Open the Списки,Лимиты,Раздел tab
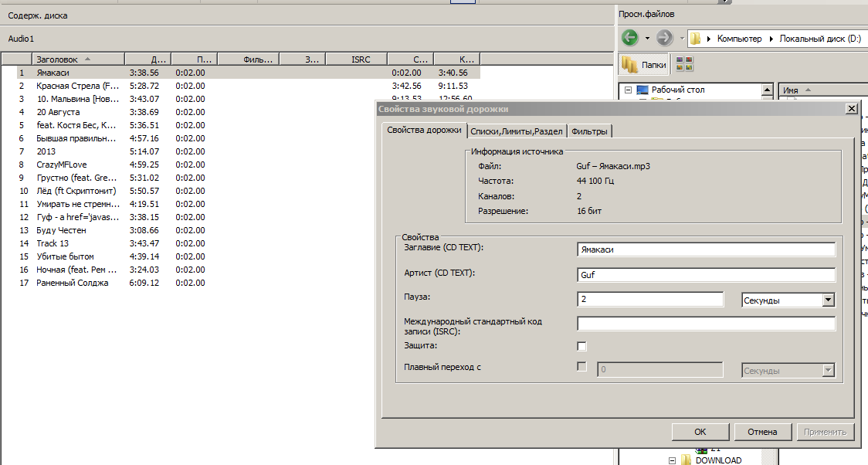This screenshot has width=868, height=465. [x=517, y=131]
